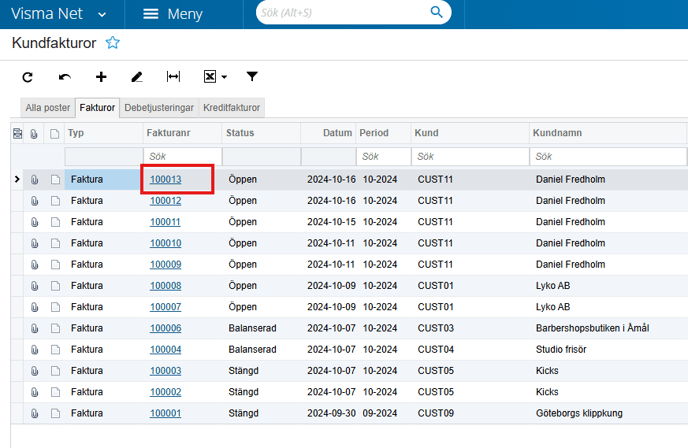Click the note icon on row 100002
Viewport: 688px width, 448px height.
(55, 392)
